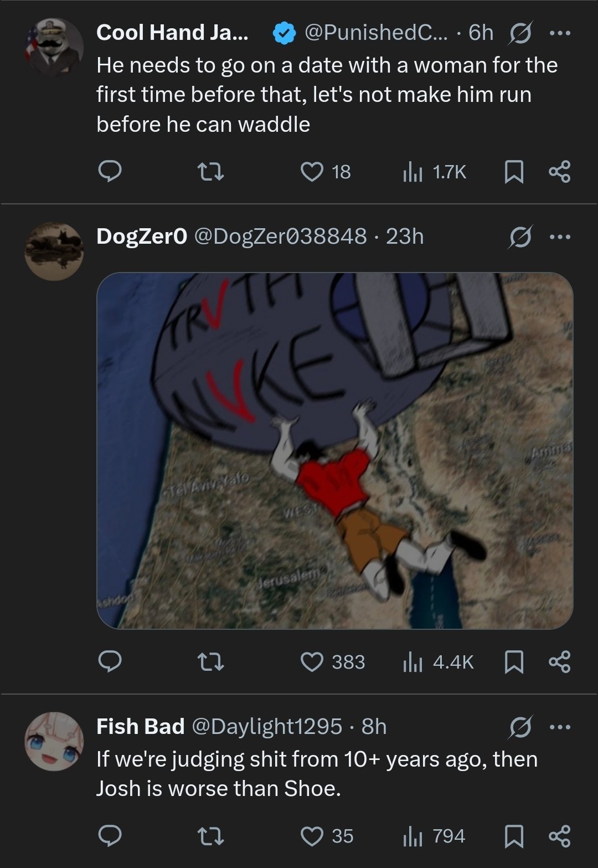Share DogZer0's image tweet
The height and width of the screenshot is (868, 598).
(x=559, y=661)
